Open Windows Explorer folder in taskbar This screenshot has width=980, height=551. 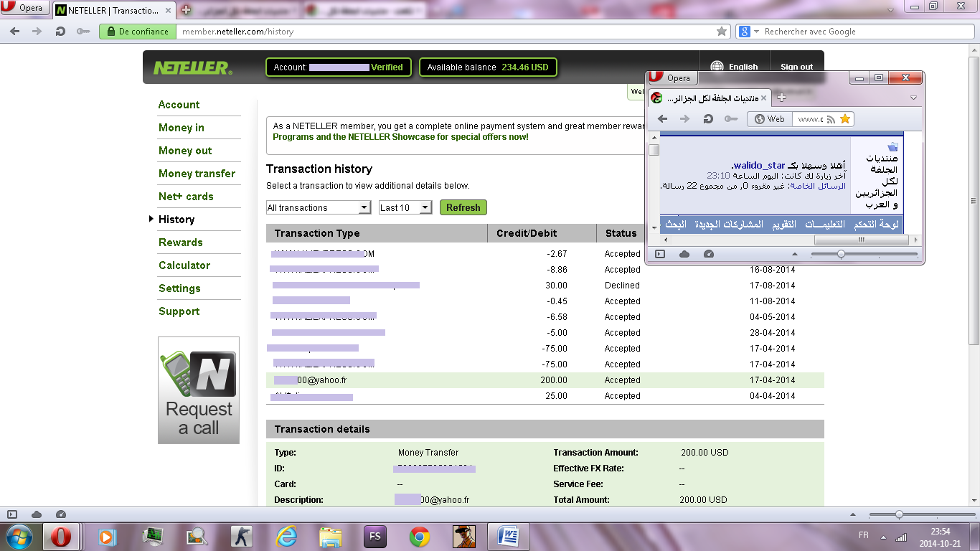331,537
